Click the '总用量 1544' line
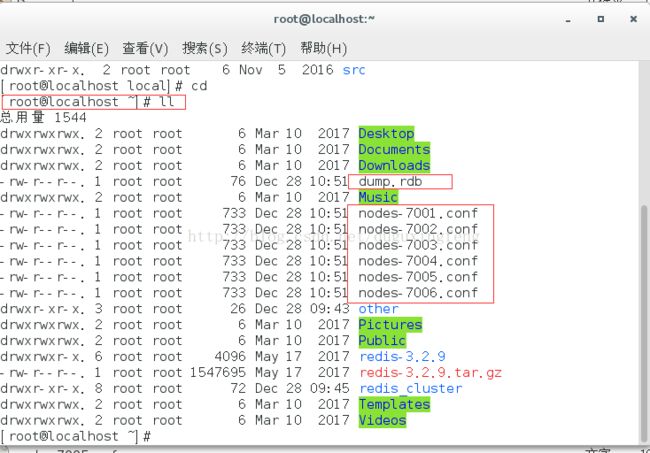 coord(43,117)
